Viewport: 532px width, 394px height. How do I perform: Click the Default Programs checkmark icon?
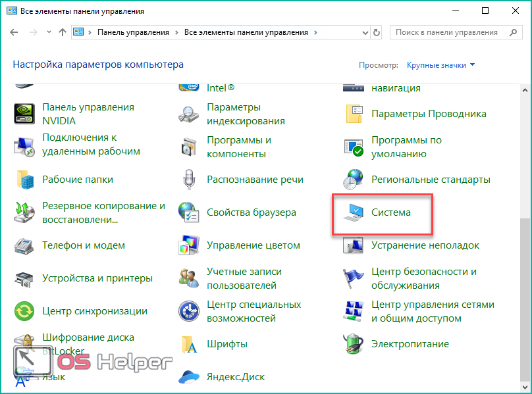click(x=354, y=147)
